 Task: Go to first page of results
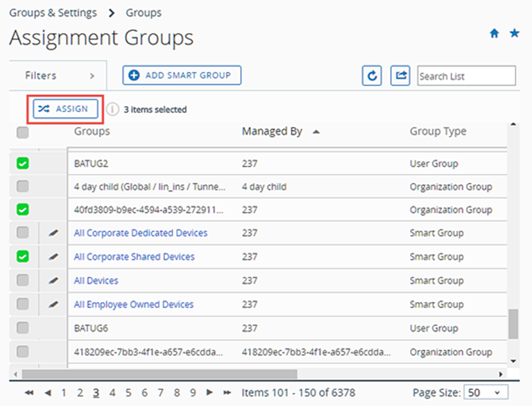click(x=29, y=393)
